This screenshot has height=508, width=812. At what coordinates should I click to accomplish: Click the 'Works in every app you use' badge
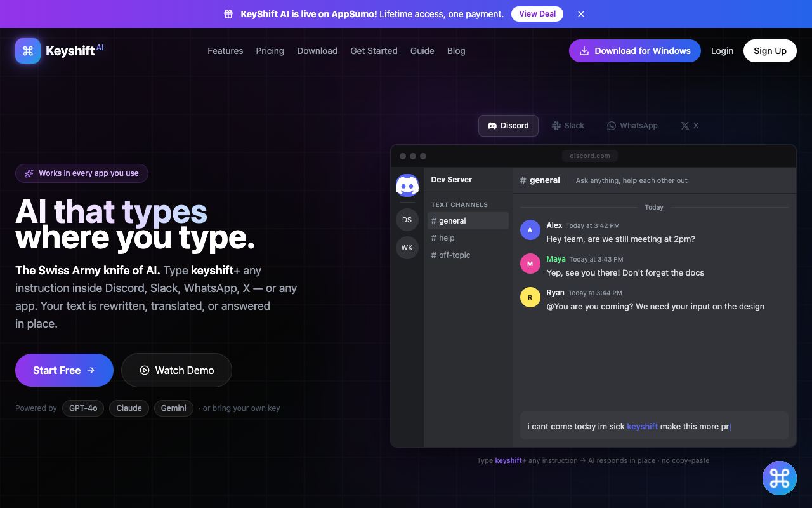click(82, 173)
